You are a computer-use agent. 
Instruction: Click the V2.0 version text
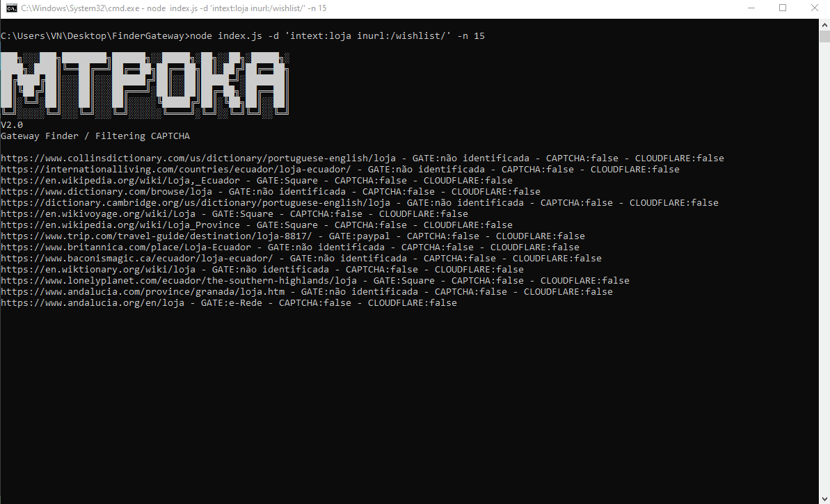(x=12, y=125)
